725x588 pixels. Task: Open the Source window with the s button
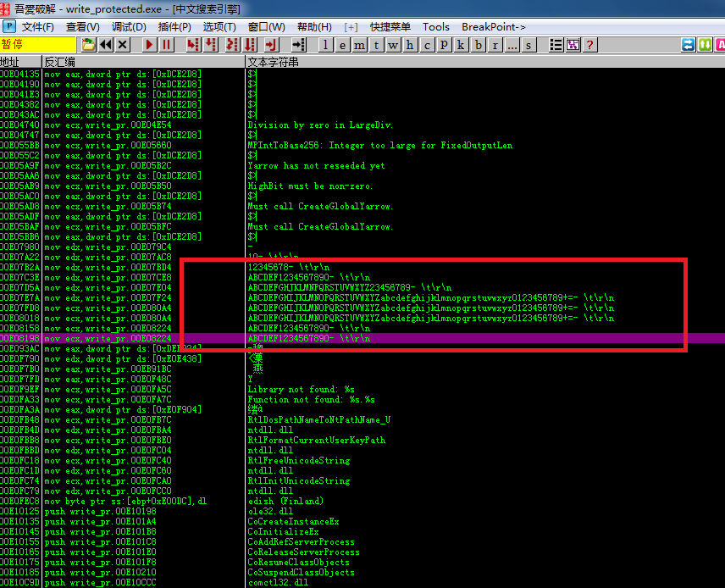pos(529,45)
